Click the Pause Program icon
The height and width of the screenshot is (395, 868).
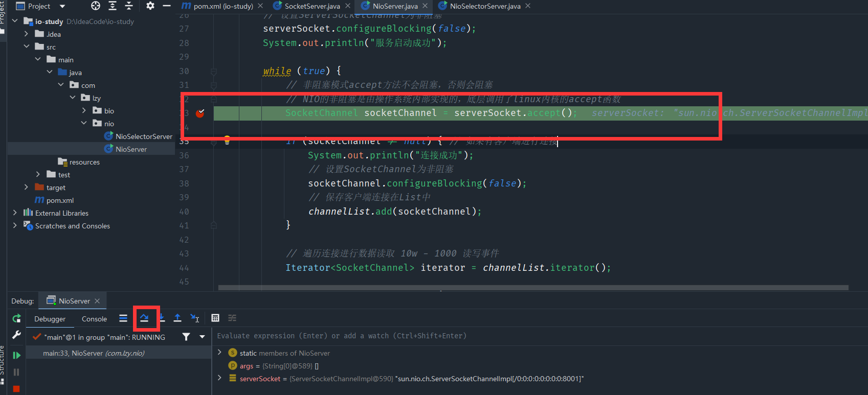[x=16, y=372]
